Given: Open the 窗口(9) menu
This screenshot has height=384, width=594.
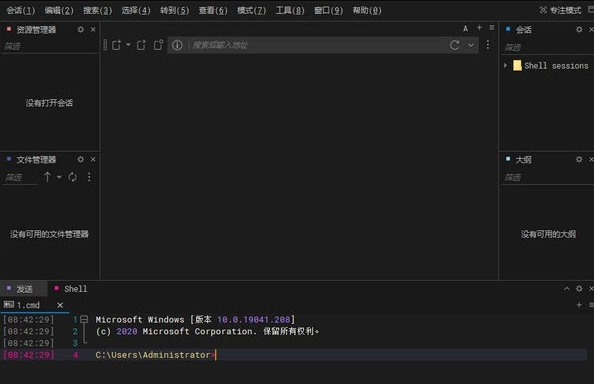Looking at the screenshot, I should coord(329,11).
